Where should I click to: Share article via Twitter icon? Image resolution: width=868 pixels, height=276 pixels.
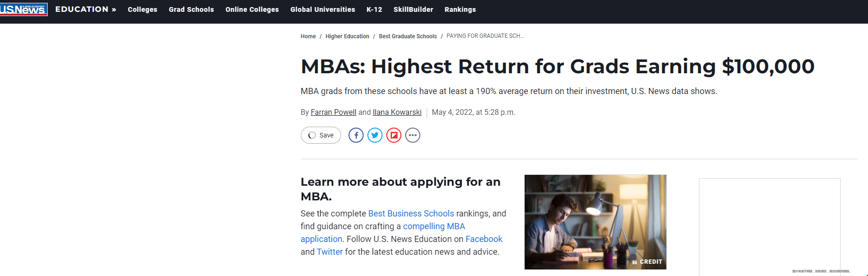[x=375, y=135]
